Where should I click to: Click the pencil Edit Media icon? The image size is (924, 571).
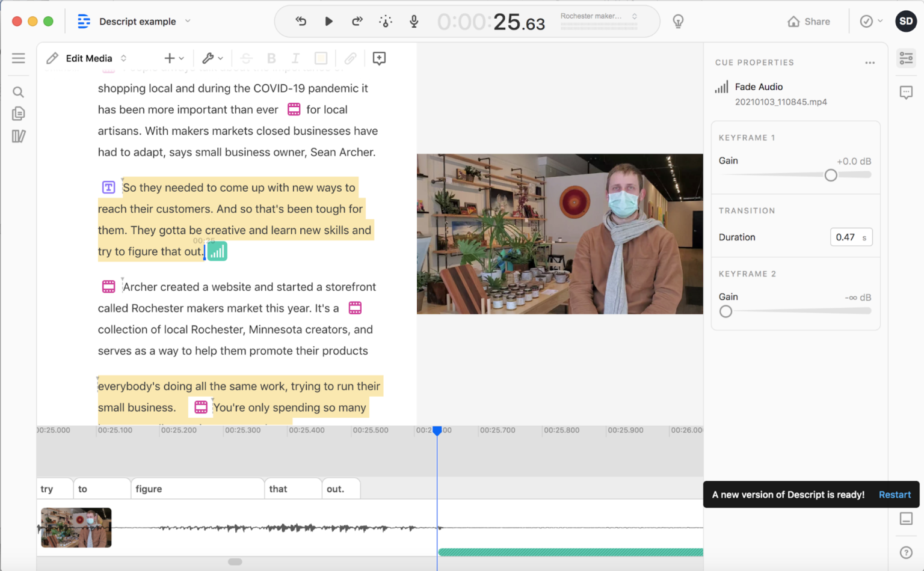[52, 58]
